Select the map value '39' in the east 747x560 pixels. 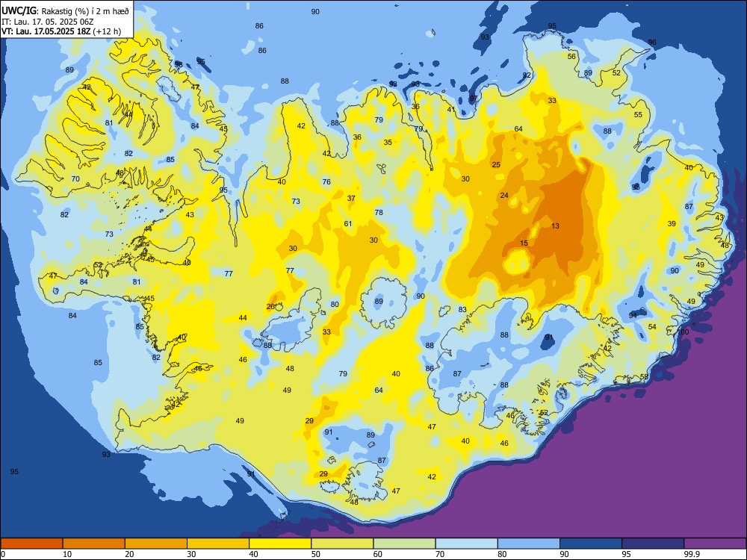tap(672, 223)
